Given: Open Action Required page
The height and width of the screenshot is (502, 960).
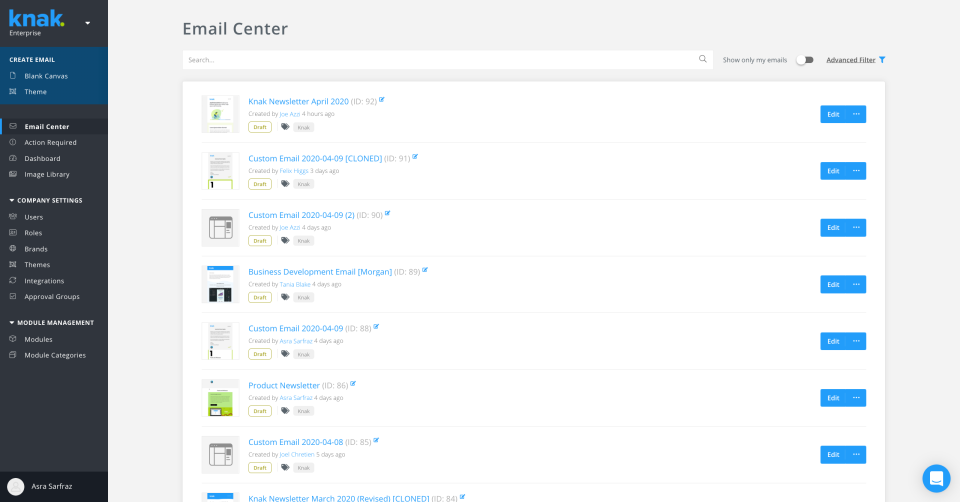Looking at the screenshot, I should point(50,143).
